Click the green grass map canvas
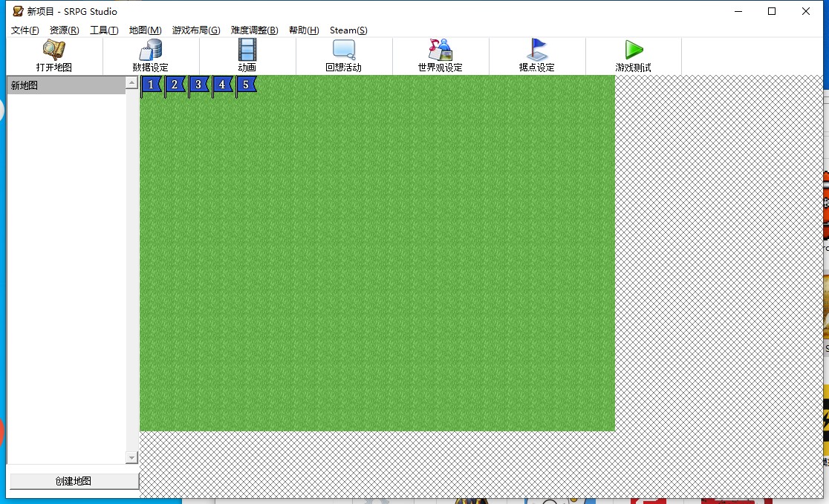Screen dimensions: 829x504 click(377, 254)
